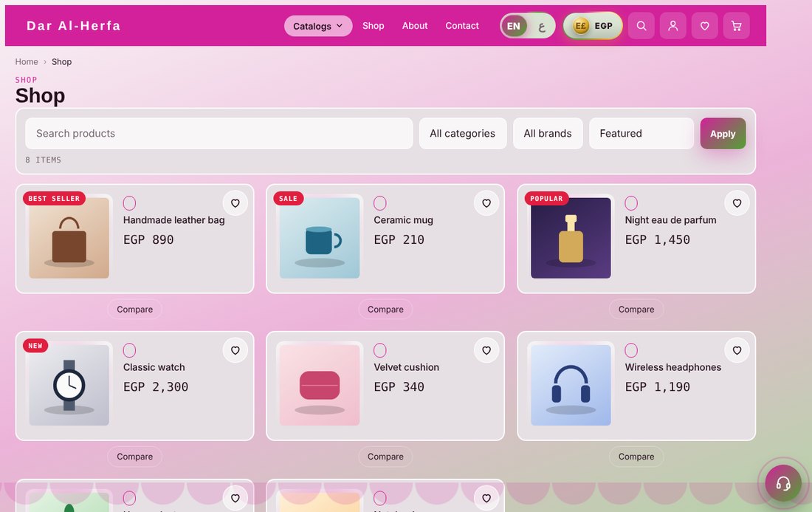Image resolution: width=812 pixels, height=512 pixels.
Task: Open the wishlist heart in header
Action: pyautogui.click(x=704, y=26)
